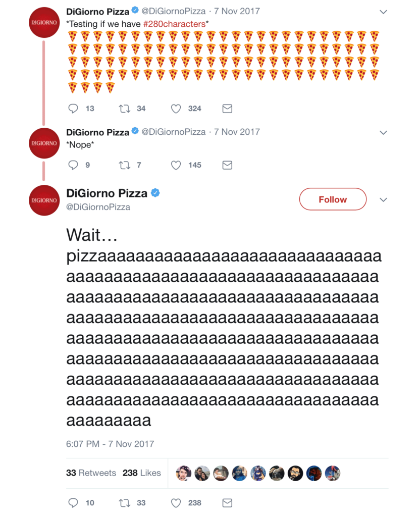Viewport: 420px width, 517px height.
Task: View the 33 Retweets list
Action: [x=91, y=473]
